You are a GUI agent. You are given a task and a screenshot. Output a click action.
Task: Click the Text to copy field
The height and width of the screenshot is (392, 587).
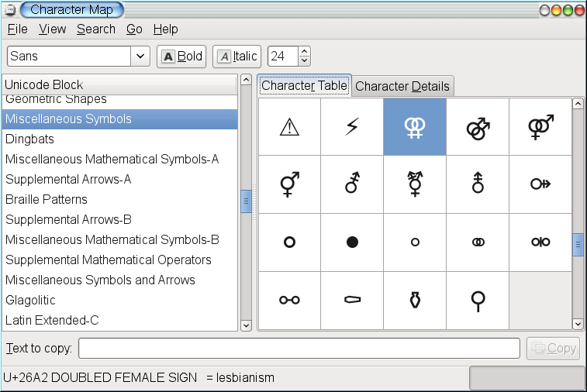pos(299,349)
